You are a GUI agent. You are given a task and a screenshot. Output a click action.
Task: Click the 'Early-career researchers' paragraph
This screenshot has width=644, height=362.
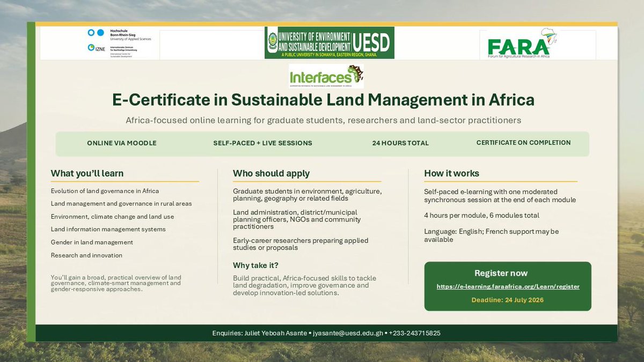point(301,244)
